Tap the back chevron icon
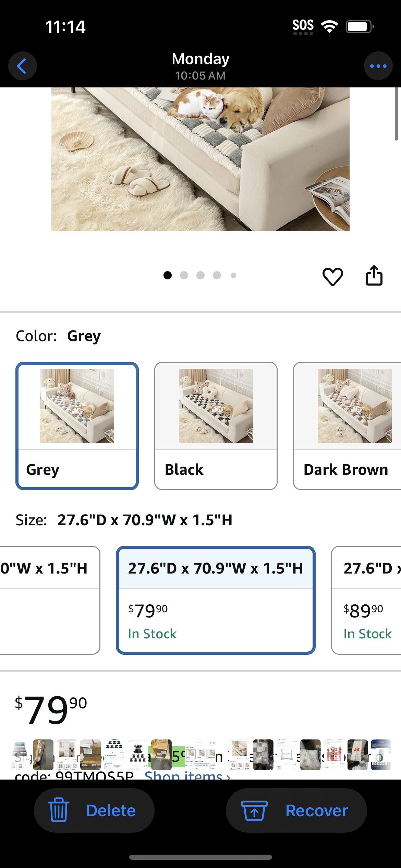401x868 pixels. pos(22,66)
